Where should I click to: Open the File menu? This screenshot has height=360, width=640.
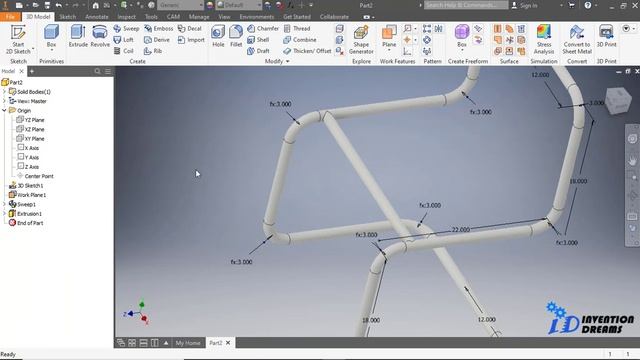pos(10,17)
